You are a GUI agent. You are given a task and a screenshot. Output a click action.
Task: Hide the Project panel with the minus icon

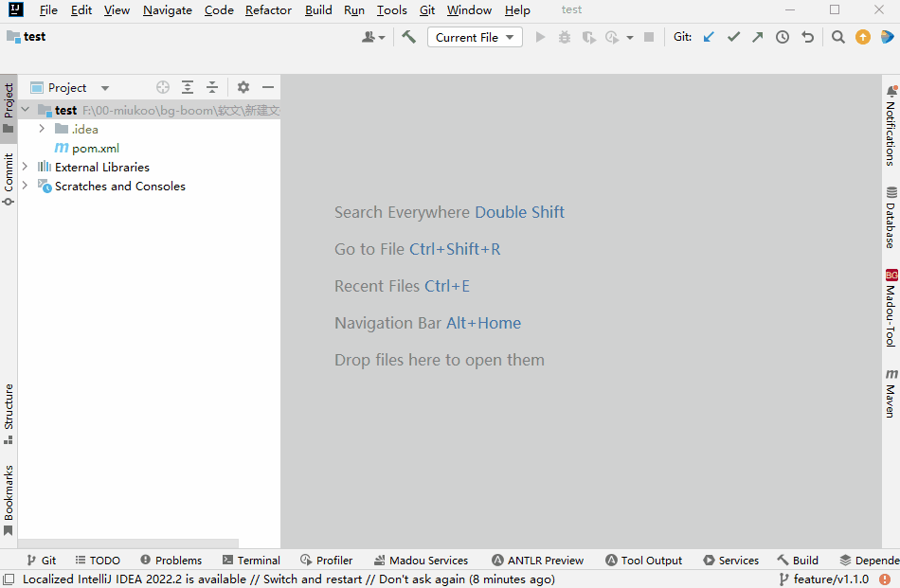click(x=268, y=87)
